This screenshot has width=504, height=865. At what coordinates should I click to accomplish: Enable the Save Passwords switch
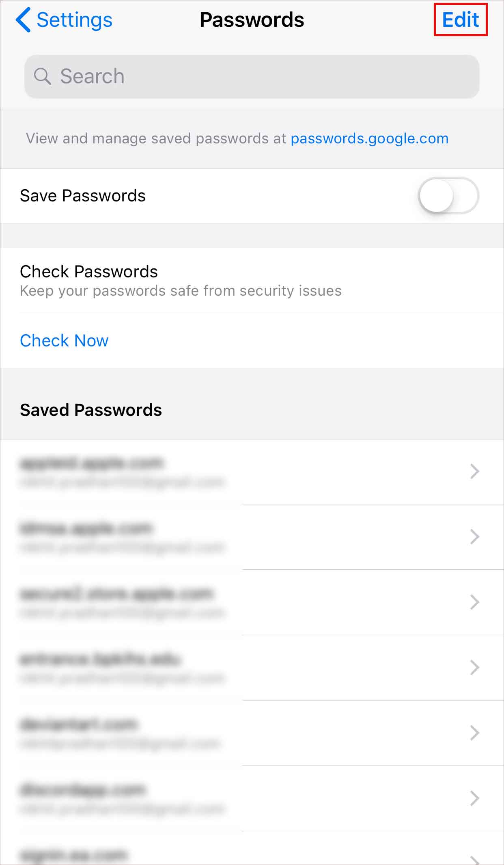pyautogui.click(x=448, y=196)
